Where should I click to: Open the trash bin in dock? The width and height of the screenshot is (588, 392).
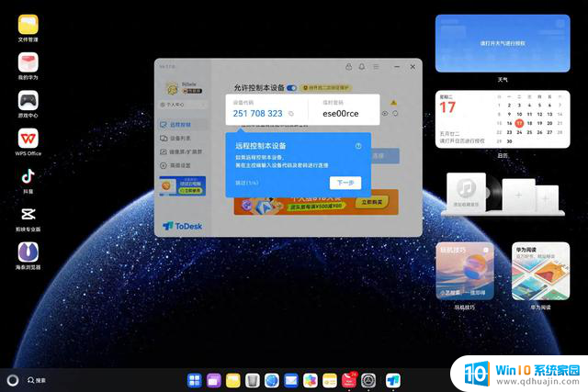253,380
